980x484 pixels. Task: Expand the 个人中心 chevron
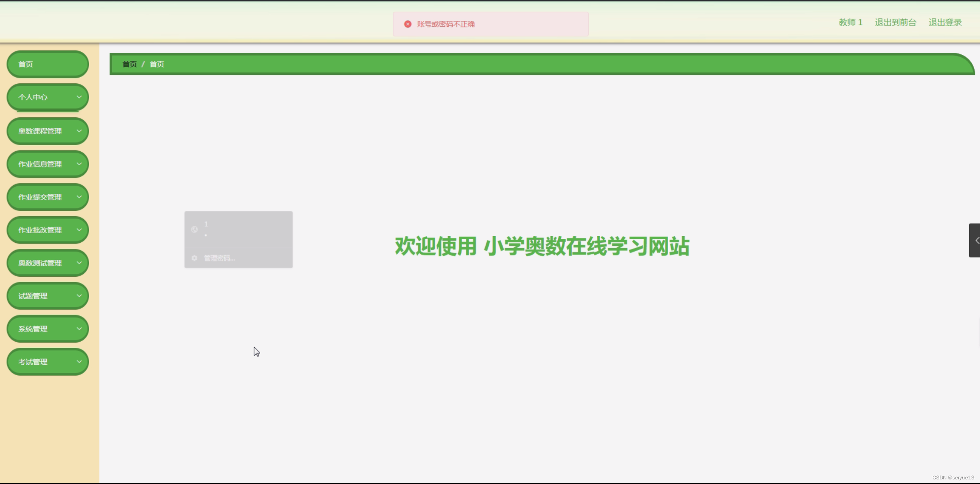point(79,97)
